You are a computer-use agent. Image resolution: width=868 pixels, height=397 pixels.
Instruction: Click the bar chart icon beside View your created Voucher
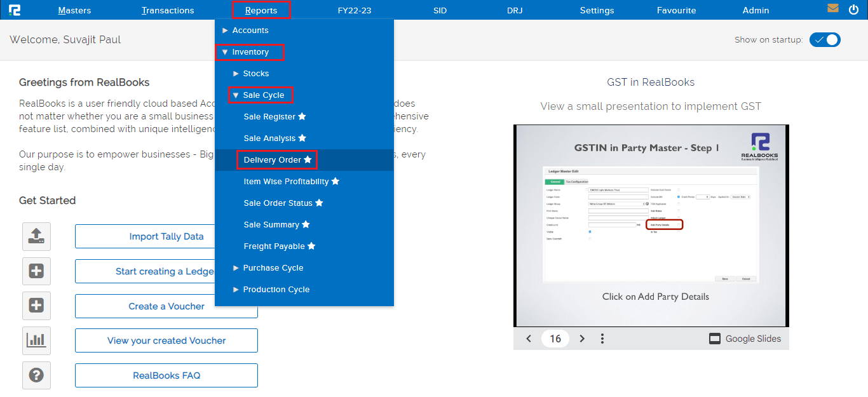point(36,340)
